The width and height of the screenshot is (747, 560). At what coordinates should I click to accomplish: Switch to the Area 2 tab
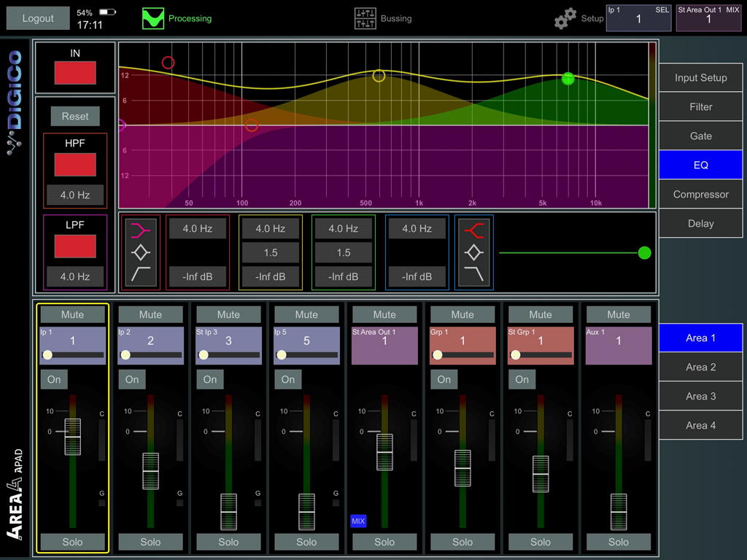pos(700,367)
